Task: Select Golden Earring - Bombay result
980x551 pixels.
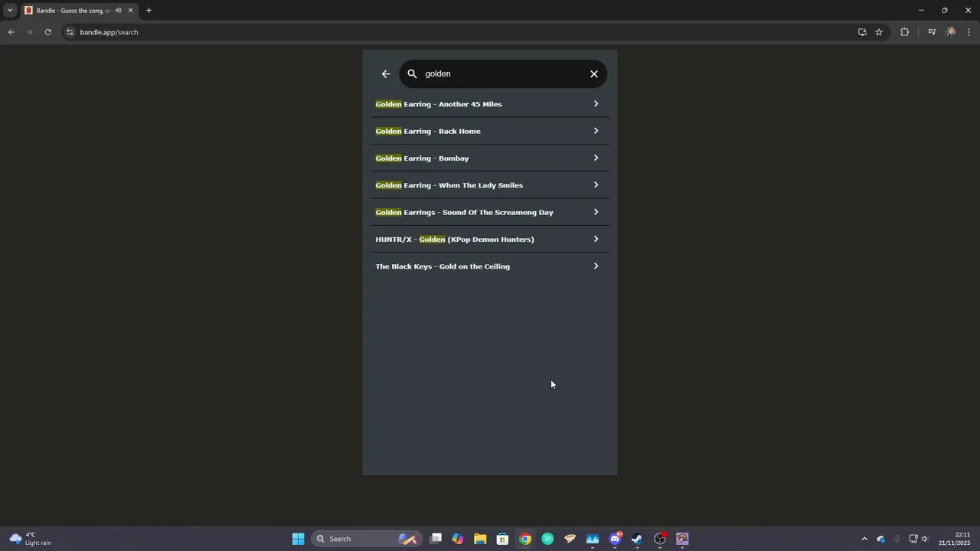Action: pyautogui.click(x=490, y=158)
